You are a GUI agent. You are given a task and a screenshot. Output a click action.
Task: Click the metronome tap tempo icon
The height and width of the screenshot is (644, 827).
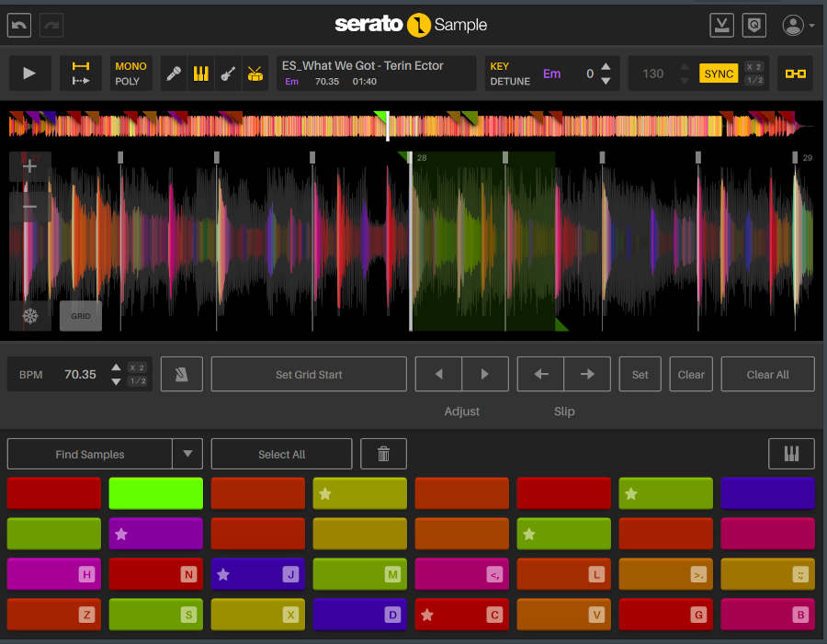pos(182,375)
